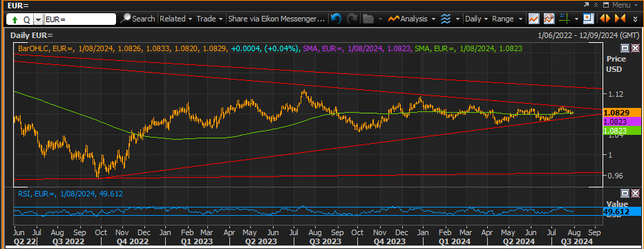Toggle the price panel maximize box
The height and width of the screenshot is (249, 644).
(x=625, y=48)
